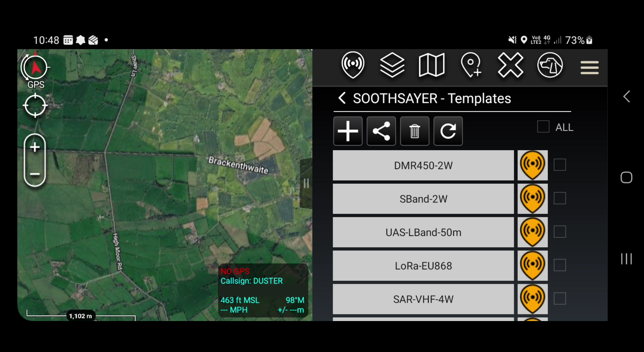
Task: Tap the Brackenthwaite map label
Action: pos(238,165)
